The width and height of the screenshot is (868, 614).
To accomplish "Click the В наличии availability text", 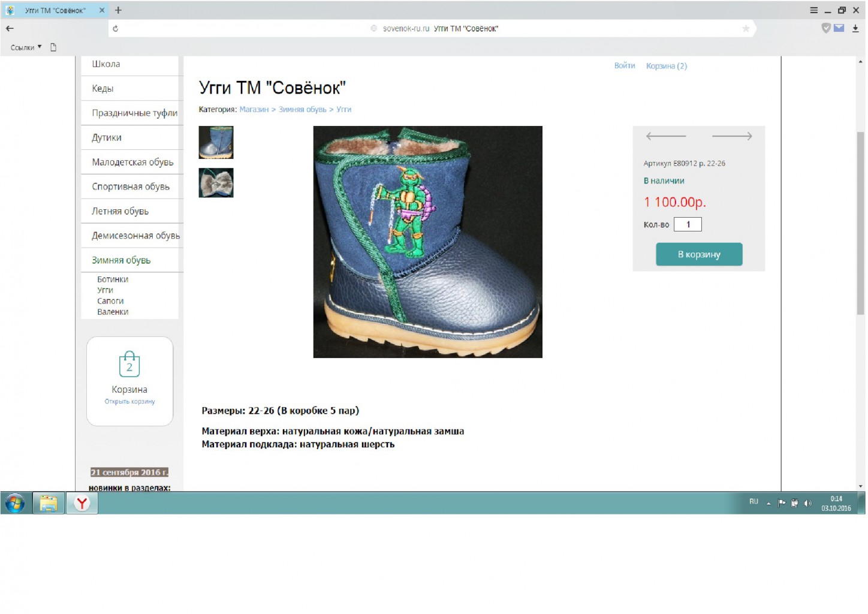I will tap(664, 181).
